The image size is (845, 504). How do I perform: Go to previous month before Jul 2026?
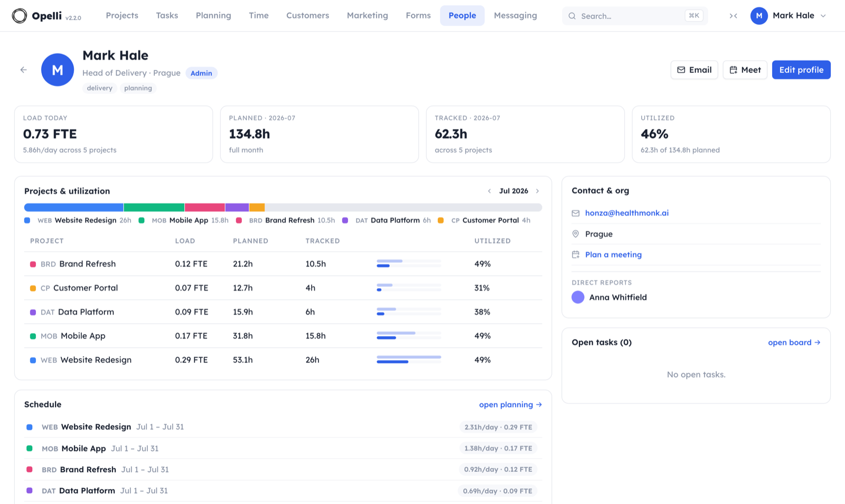pos(489,191)
